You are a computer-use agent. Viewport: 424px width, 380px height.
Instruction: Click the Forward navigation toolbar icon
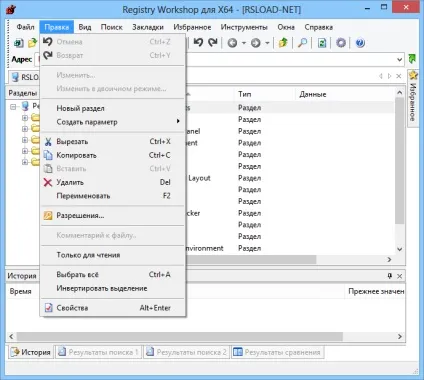coord(256,43)
